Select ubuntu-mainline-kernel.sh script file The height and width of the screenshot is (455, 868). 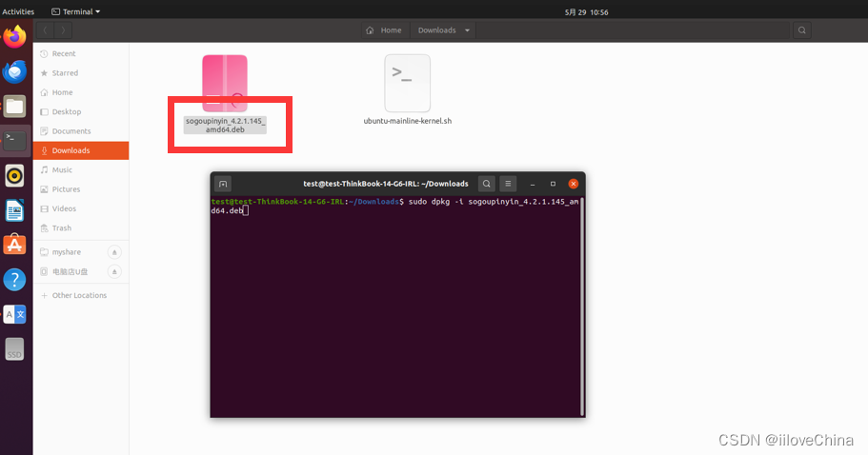408,90
